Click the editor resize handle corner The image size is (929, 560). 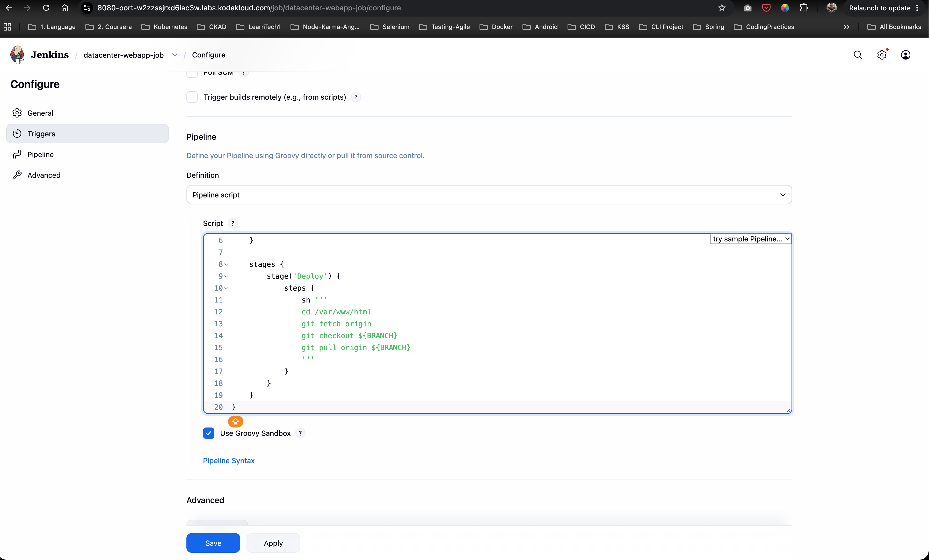pyautogui.click(x=788, y=410)
